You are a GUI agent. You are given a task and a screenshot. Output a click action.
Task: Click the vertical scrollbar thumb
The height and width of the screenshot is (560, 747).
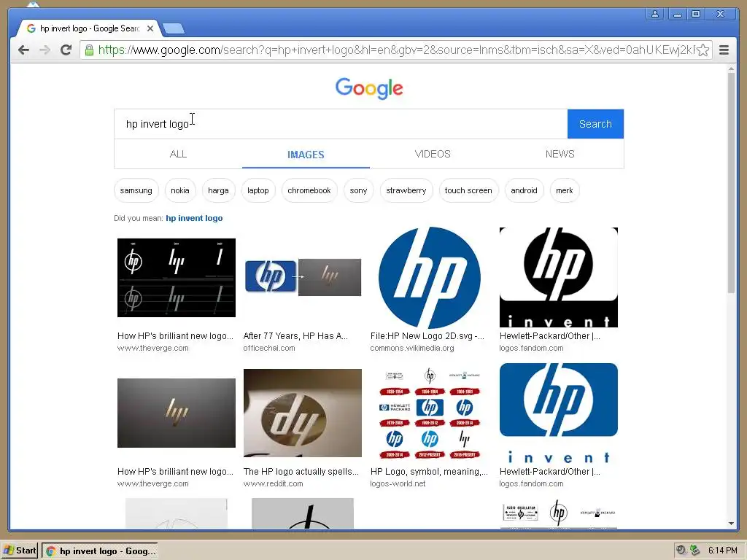[731, 183]
